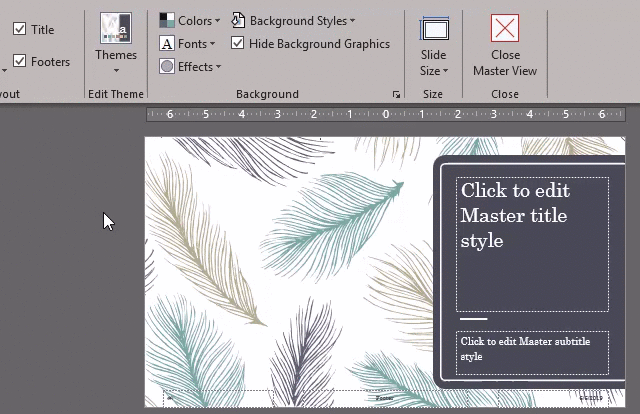Click the Background Styles paint icon
This screenshot has width=640, height=414.
(x=238, y=21)
